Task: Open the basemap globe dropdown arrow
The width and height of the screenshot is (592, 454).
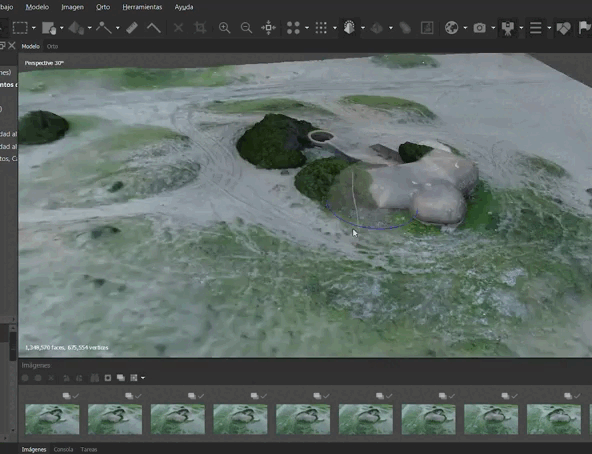Action: (465, 28)
